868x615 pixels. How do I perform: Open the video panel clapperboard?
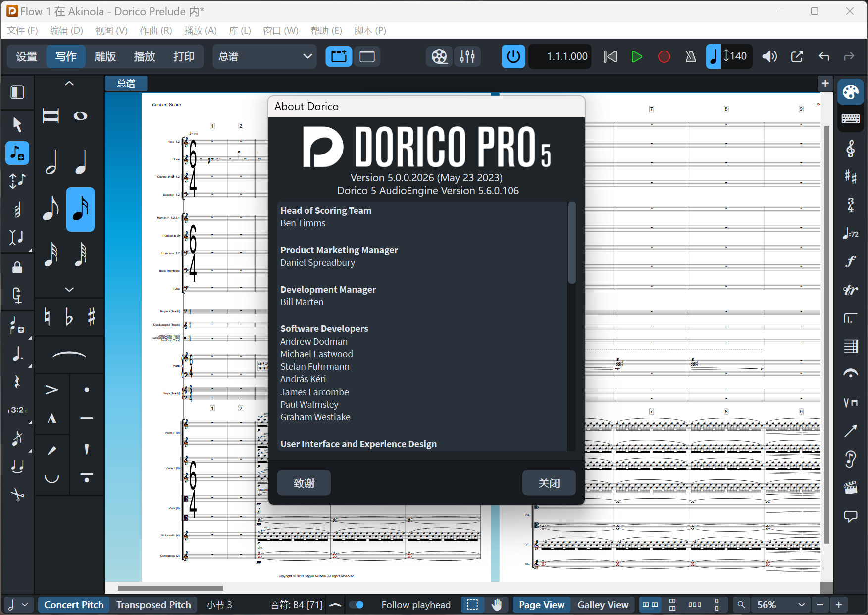click(x=851, y=488)
